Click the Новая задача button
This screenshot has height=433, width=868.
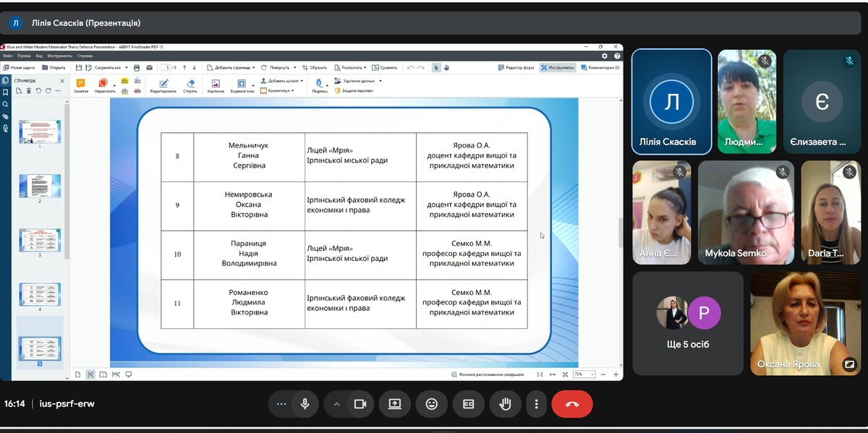click(20, 67)
